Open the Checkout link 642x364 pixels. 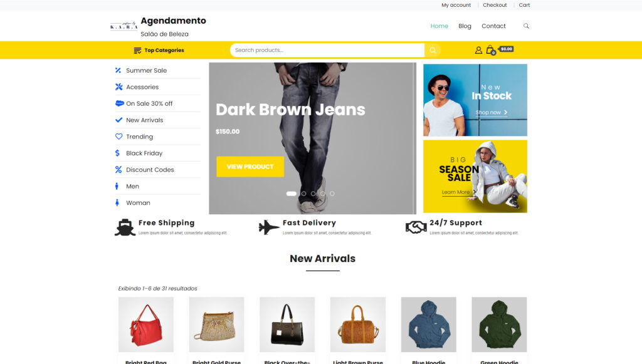click(x=495, y=5)
